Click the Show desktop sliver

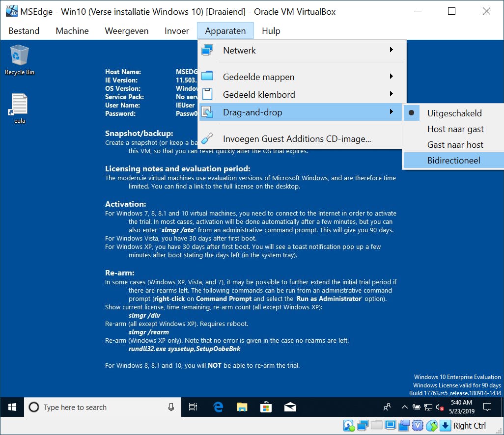click(x=503, y=407)
